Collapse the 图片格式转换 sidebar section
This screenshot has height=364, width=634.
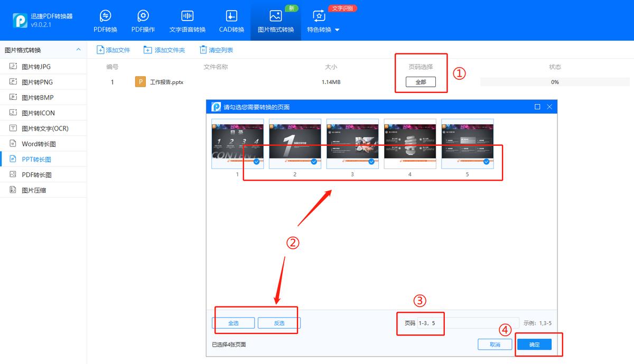(x=78, y=49)
